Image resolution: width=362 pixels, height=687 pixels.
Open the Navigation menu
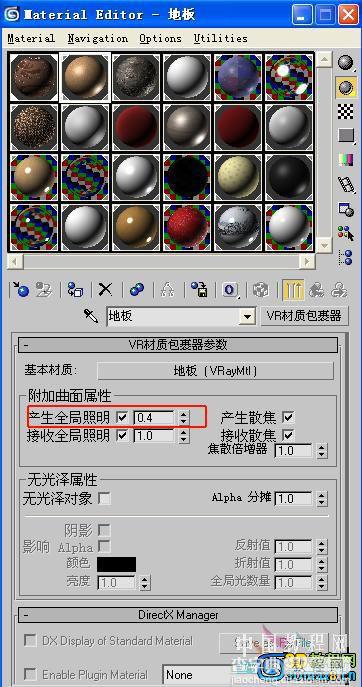98,38
